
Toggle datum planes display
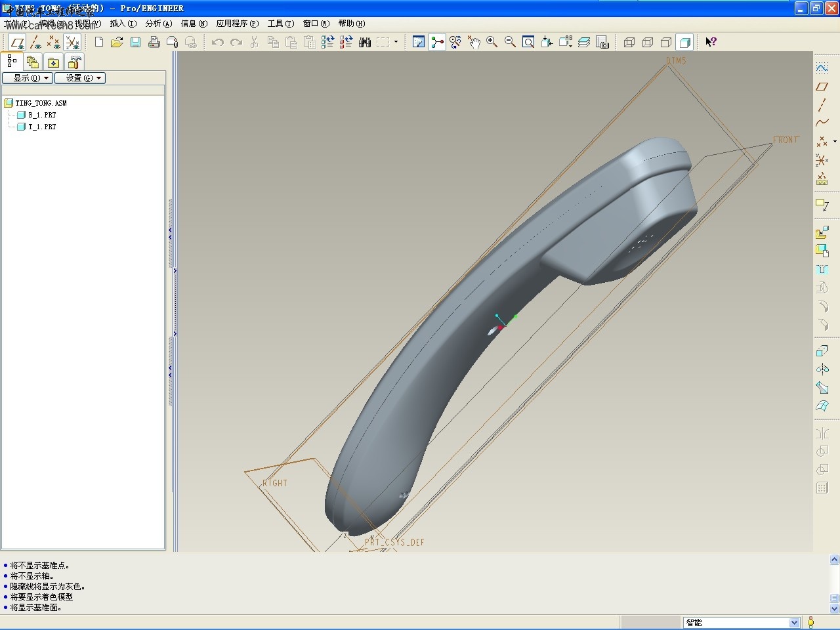click(17, 43)
